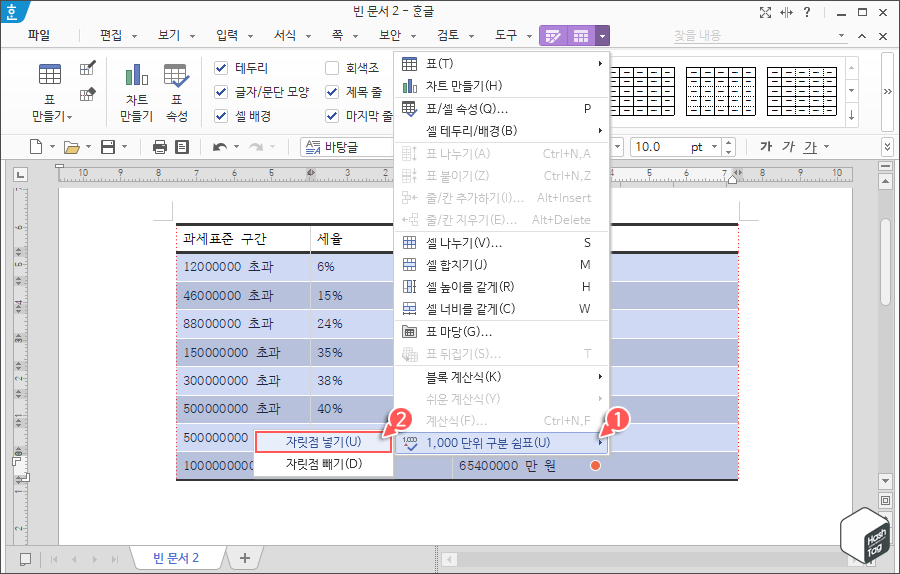Image resolution: width=900 pixels, height=574 pixels.
Task: Toggle the 글자/문단 모양 checkbox
Action: [221, 92]
